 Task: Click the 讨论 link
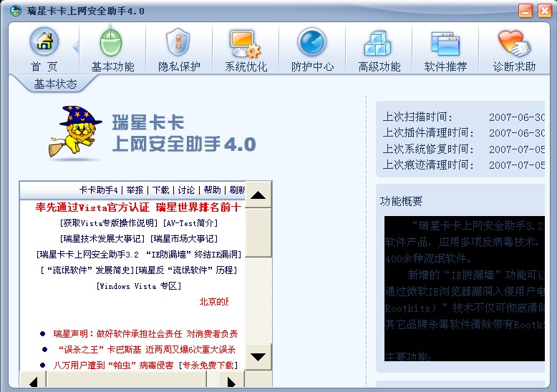(x=186, y=190)
